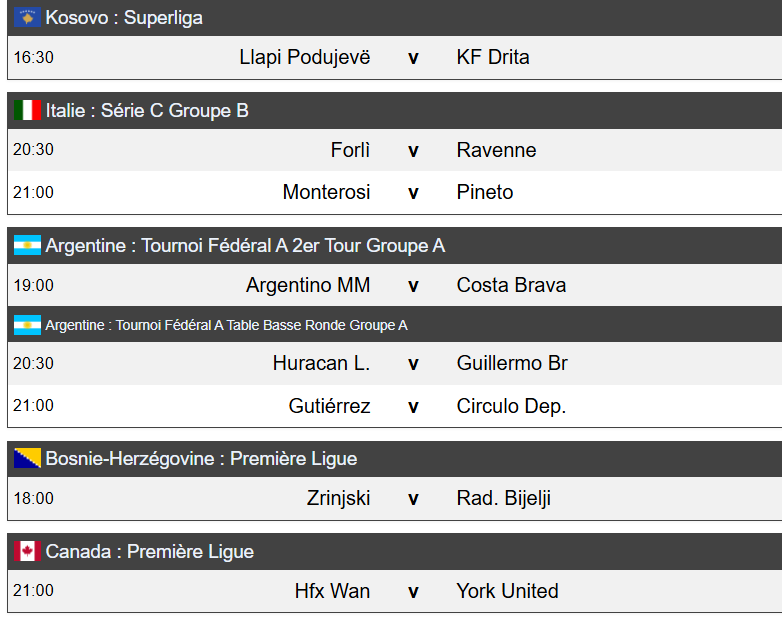782x618 pixels.
Task: Open the Italie : Série C Groupe B header
Action: point(147,111)
